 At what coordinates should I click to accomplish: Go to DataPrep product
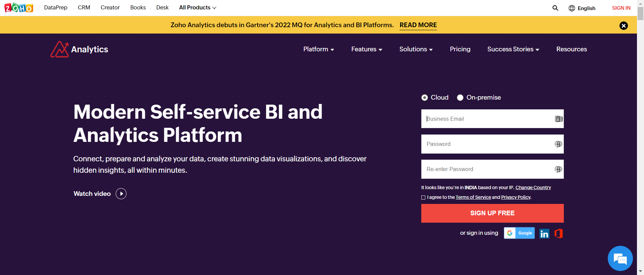[x=56, y=7]
